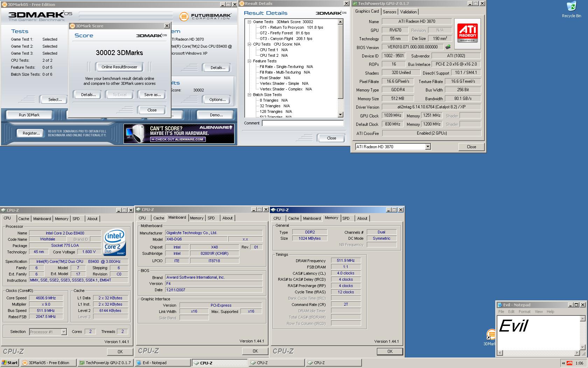Click the Notepad text area showing Evil

point(538,333)
